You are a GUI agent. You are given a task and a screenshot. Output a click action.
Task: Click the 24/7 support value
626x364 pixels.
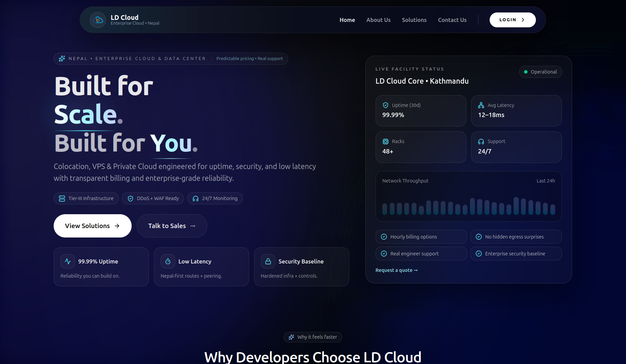coord(485,151)
